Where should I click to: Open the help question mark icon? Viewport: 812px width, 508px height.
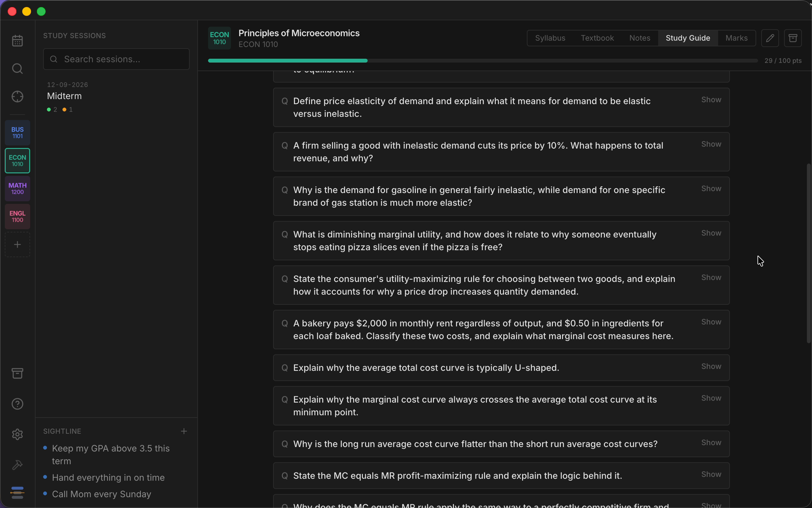click(x=17, y=404)
